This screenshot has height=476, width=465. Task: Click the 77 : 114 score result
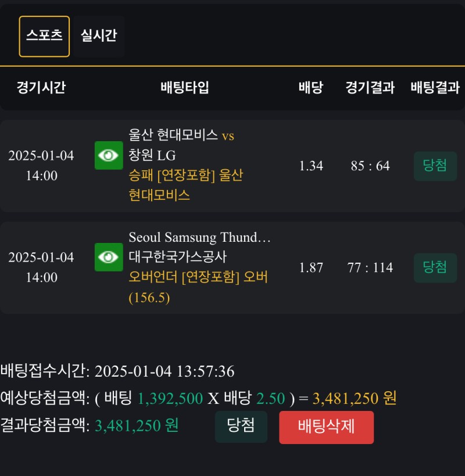(x=370, y=268)
